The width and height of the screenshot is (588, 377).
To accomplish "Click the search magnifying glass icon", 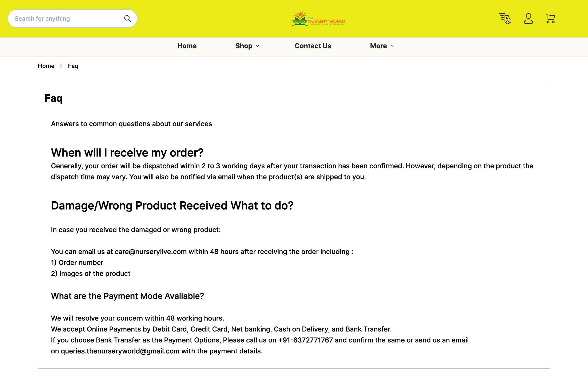I will [x=127, y=18].
